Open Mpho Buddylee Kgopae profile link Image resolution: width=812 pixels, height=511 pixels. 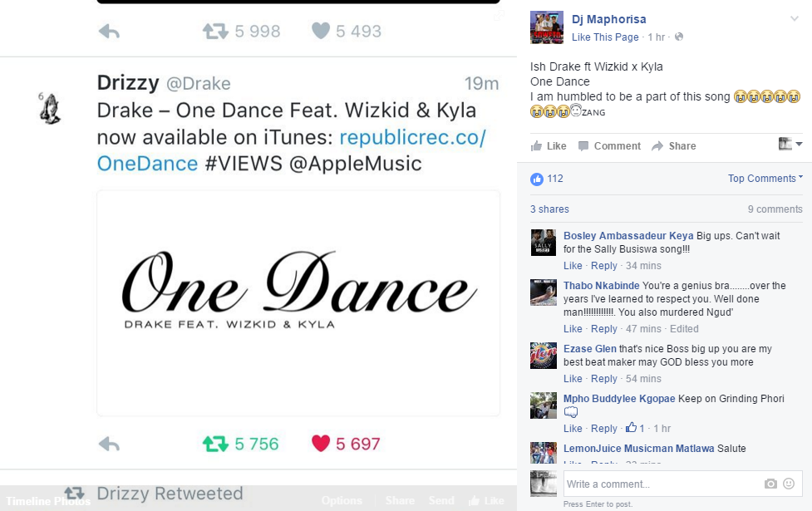tap(619, 399)
